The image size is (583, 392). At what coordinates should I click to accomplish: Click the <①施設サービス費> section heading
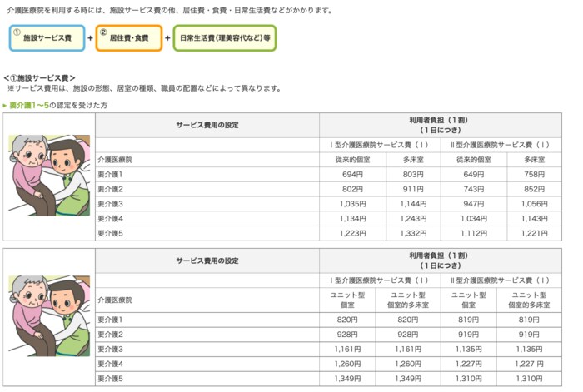point(40,77)
